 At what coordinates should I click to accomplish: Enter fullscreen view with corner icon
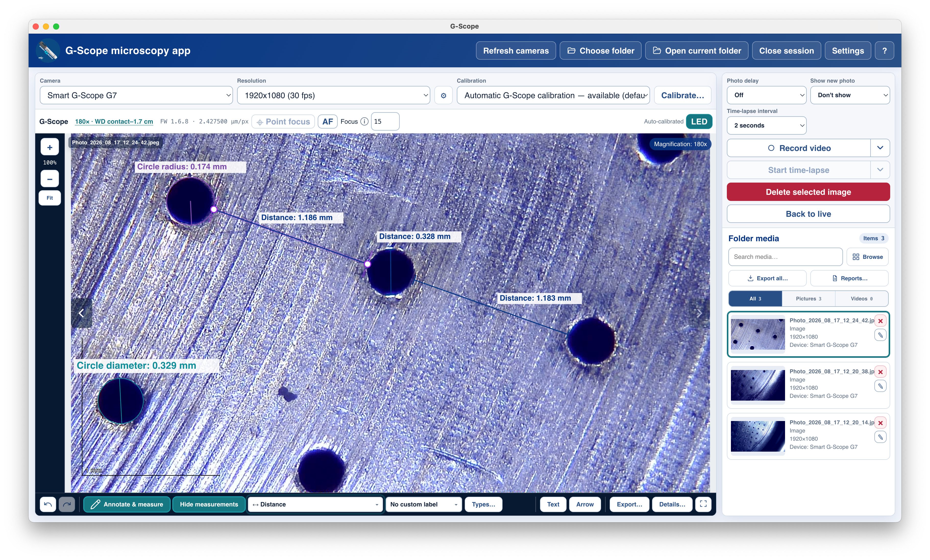(703, 504)
